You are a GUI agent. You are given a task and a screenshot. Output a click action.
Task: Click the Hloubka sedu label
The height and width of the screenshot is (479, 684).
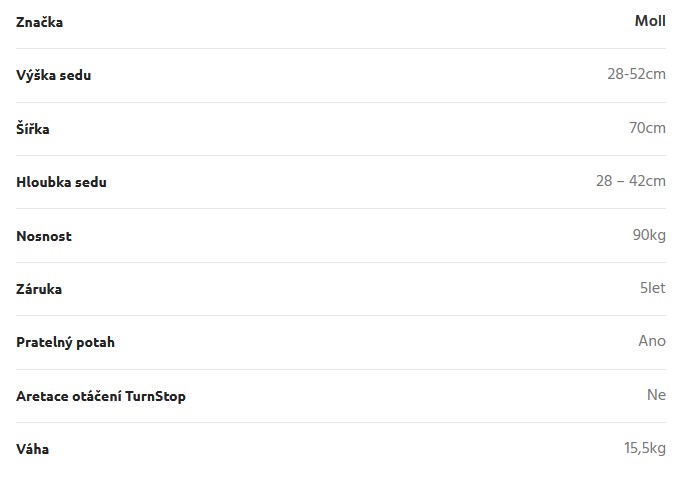coord(61,182)
